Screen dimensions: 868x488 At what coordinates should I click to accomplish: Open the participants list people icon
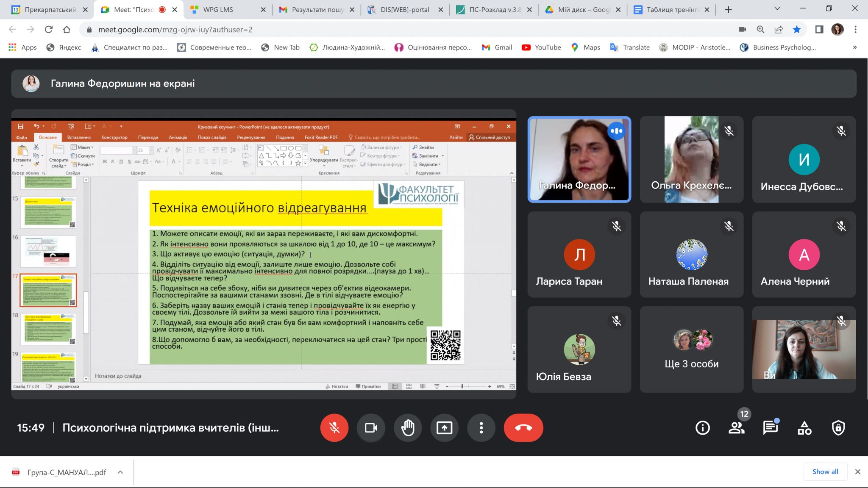coord(737,428)
